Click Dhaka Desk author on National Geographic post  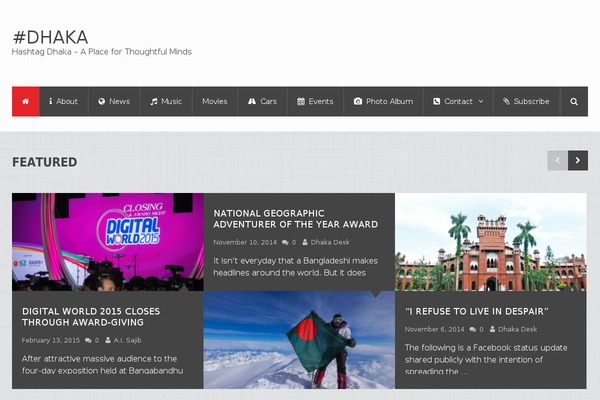330,242
